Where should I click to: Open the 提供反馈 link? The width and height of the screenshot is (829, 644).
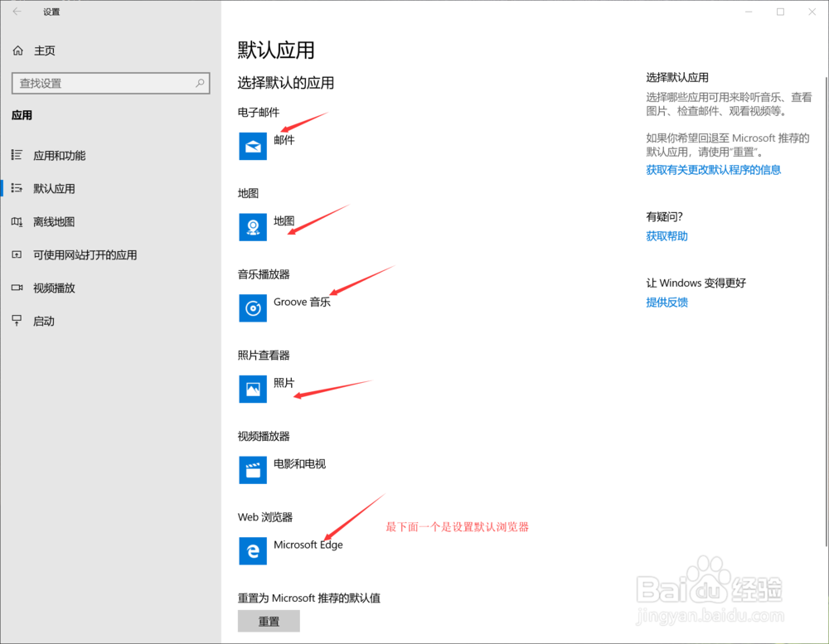(667, 303)
